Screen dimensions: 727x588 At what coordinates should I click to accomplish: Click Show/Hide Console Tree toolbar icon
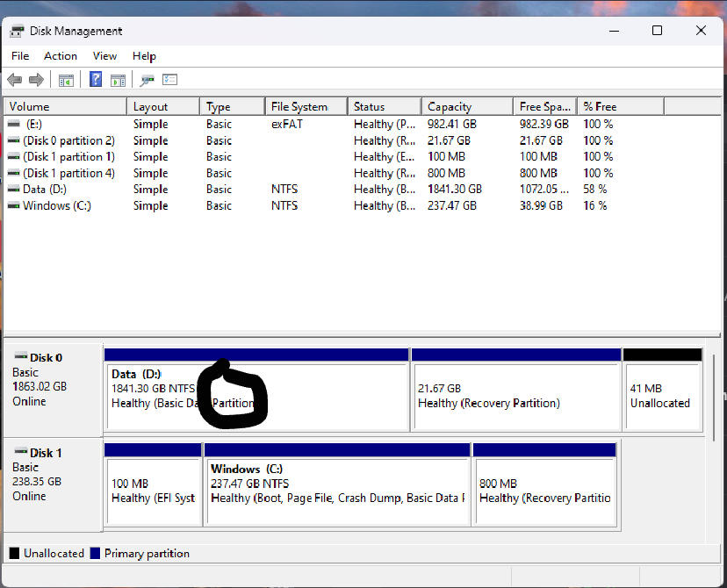[x=66, y=80]
